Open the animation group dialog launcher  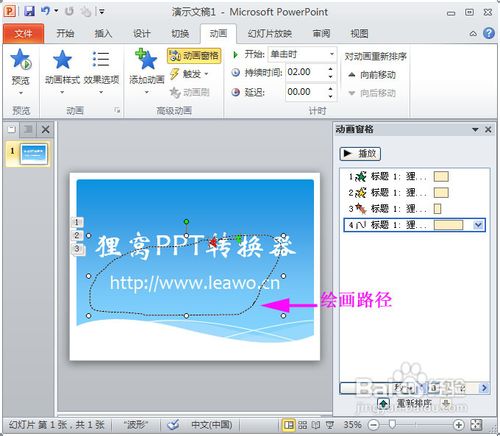(x=117, y=110)
